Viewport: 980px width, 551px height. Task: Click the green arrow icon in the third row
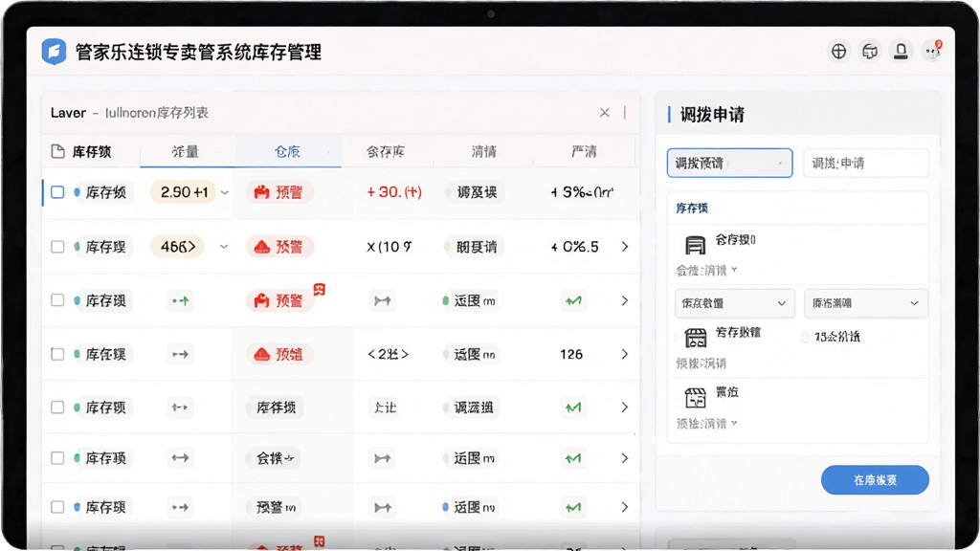click(181, 300)
